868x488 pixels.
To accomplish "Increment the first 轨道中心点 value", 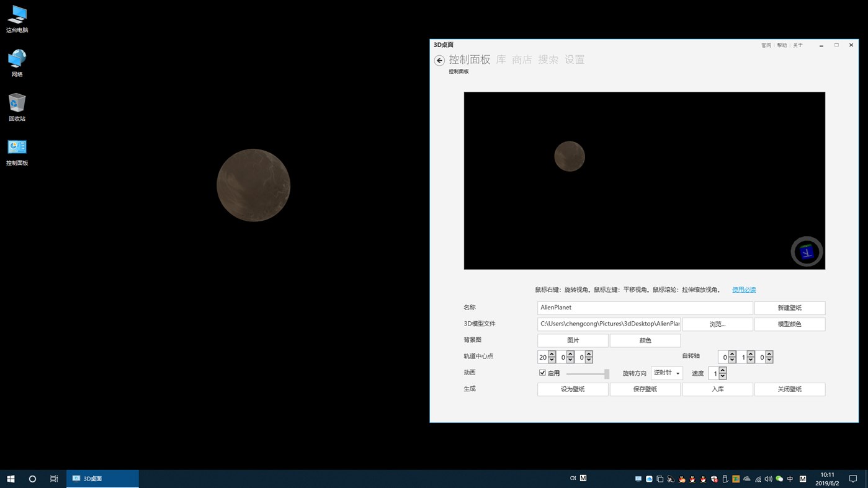I will point(553,353).
